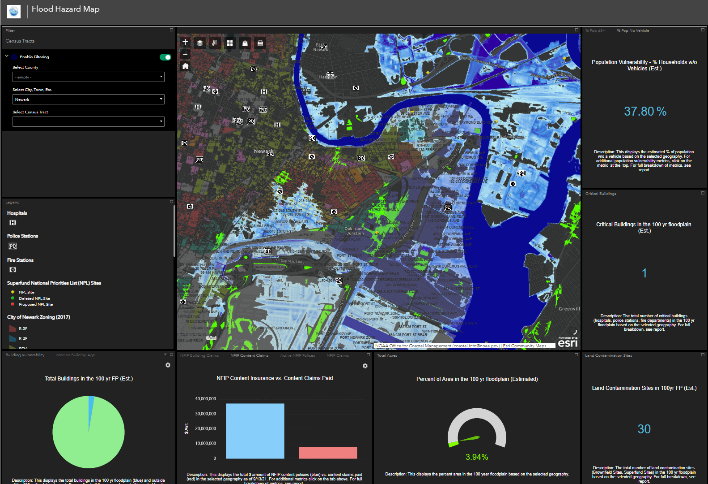Image resolution: width=708 pixels, height=484 pixels.
Task: Click the legend panel scrollbar
Action: 173,228
